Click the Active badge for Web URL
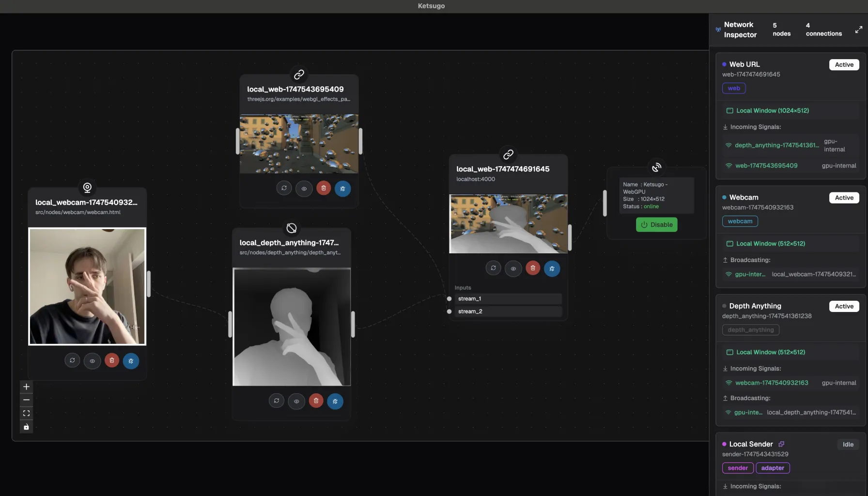 coord(844,65)
